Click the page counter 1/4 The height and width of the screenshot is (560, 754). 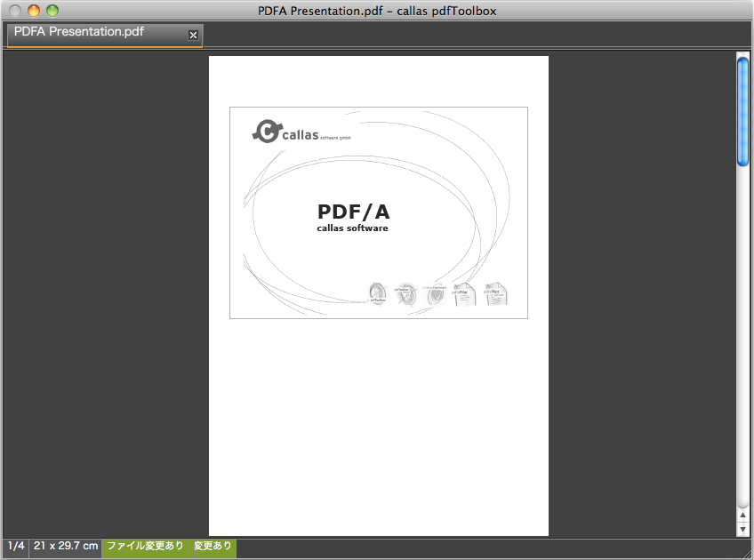pyautogui.click(x=16, y=547)
